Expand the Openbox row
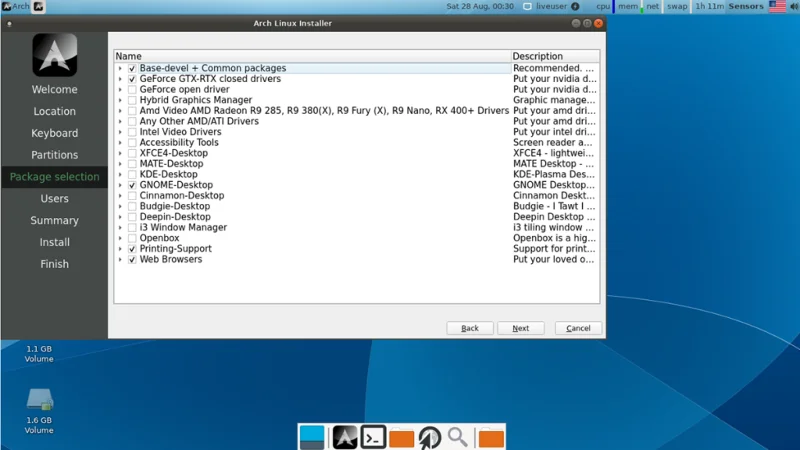The height and width of the screenshot is (450, 800). pyautogui.click(x=120, y=238)
